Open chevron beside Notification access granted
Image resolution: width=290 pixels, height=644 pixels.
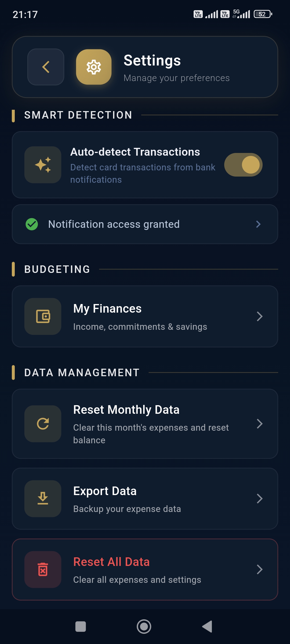(x=258, y=224)
